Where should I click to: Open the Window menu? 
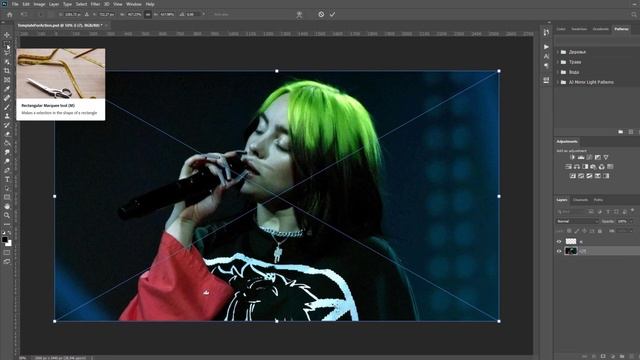tap(133, 4)
